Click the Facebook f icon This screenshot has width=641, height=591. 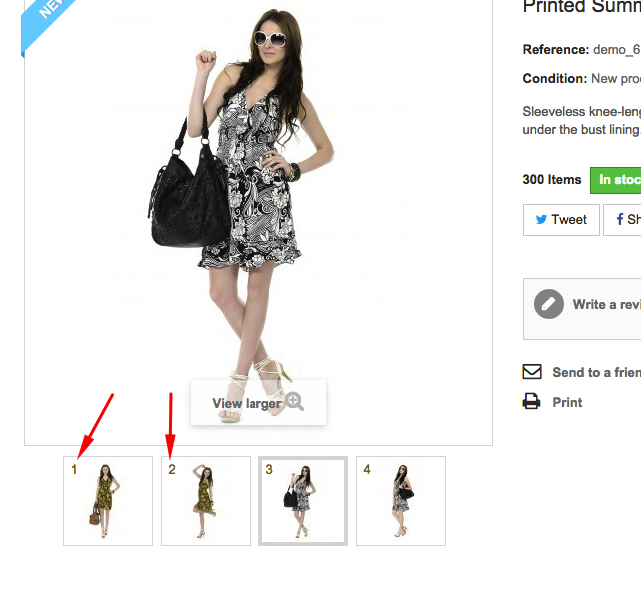620,219
